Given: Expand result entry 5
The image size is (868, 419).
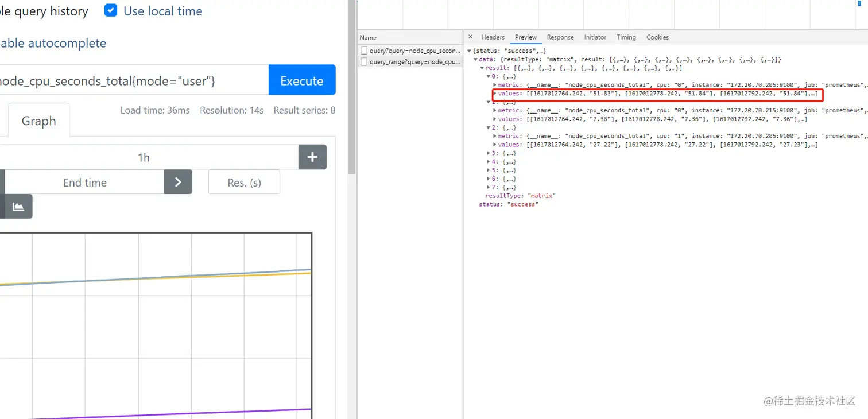Looking at the screenshot, I should tap(489, 170).
